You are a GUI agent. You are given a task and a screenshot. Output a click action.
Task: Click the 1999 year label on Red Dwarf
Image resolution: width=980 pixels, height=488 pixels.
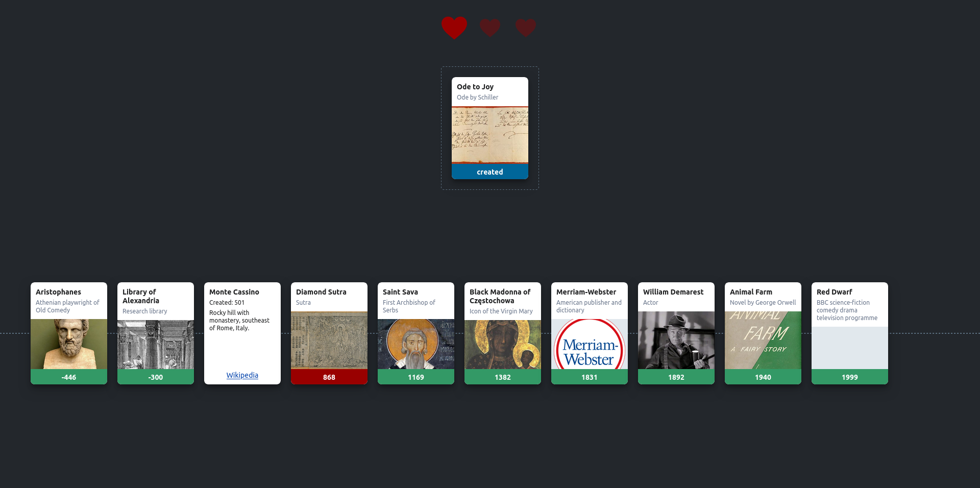pyautogui.click(x=850, y=377)
